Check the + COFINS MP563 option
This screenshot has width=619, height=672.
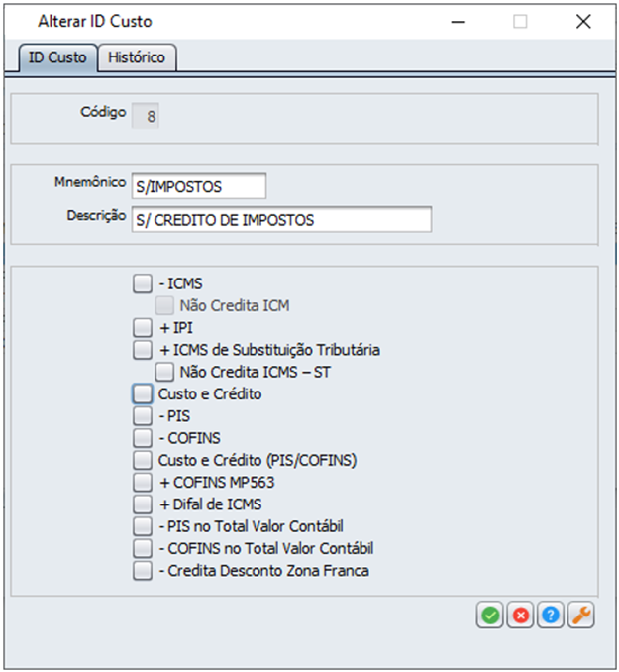coord(143,482)
